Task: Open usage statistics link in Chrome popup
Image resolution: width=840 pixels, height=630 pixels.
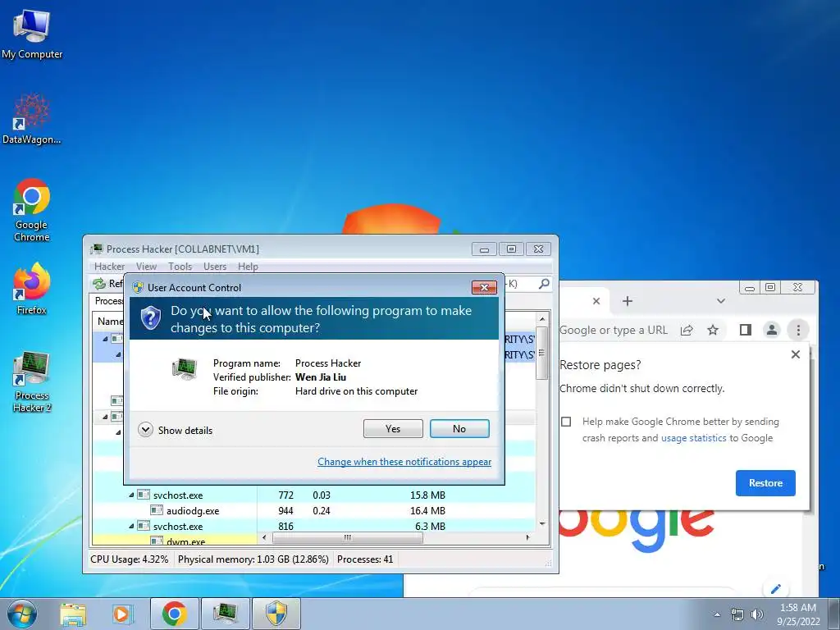Action: pyautogui.click(x=694, y=438)
